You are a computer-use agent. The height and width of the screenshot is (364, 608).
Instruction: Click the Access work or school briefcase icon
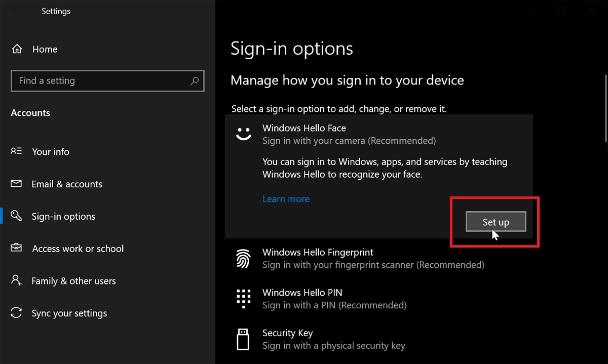tap(16, 248)
